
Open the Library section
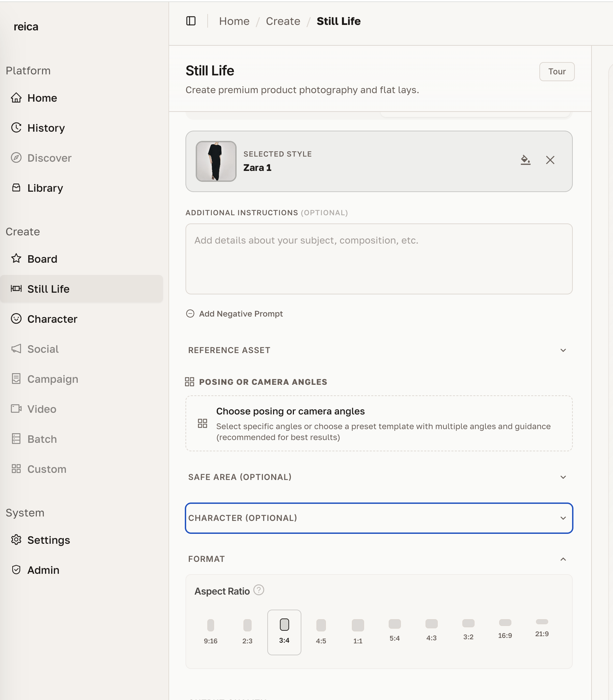pyautogui.click(x=45, y=188)
